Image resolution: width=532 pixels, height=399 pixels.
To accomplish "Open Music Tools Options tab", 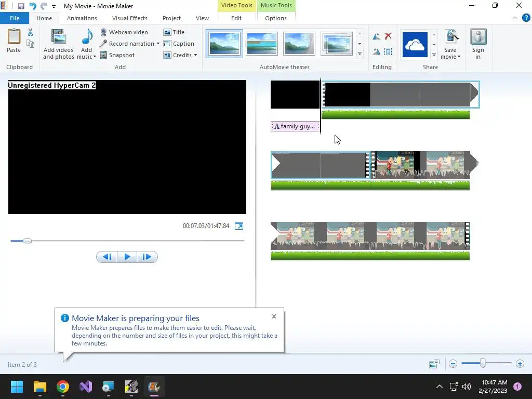I will pyautogui.click(x=276, y=18).
